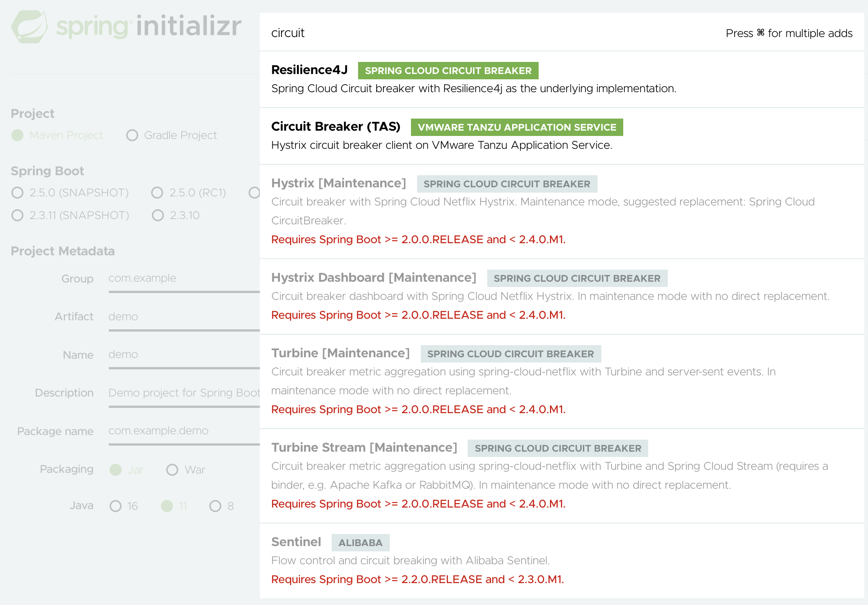Click the VMware Tanzu Application Service tag
The height and width of the screenshot is (605, 868).
tap(516, 127)
